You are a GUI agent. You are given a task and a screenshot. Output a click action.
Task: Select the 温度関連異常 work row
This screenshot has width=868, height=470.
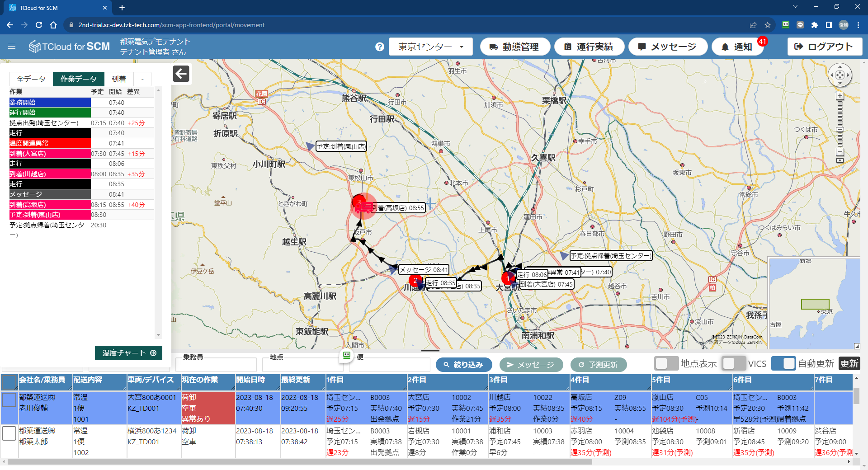pos(81,143)
